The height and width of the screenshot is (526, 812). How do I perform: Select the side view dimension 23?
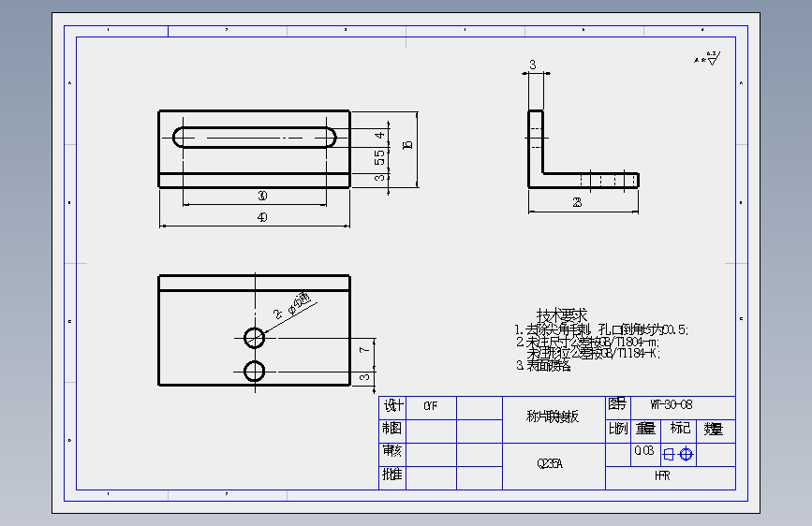pos(577,203)
